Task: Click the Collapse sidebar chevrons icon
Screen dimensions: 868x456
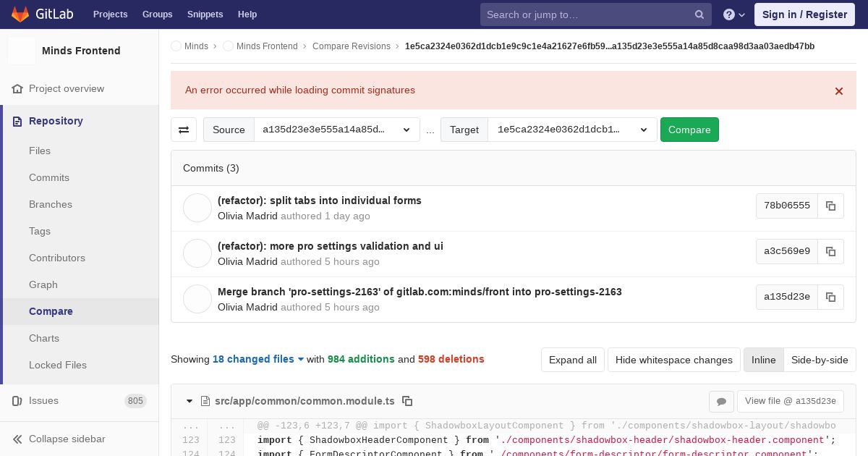Action: pos(17,439)
